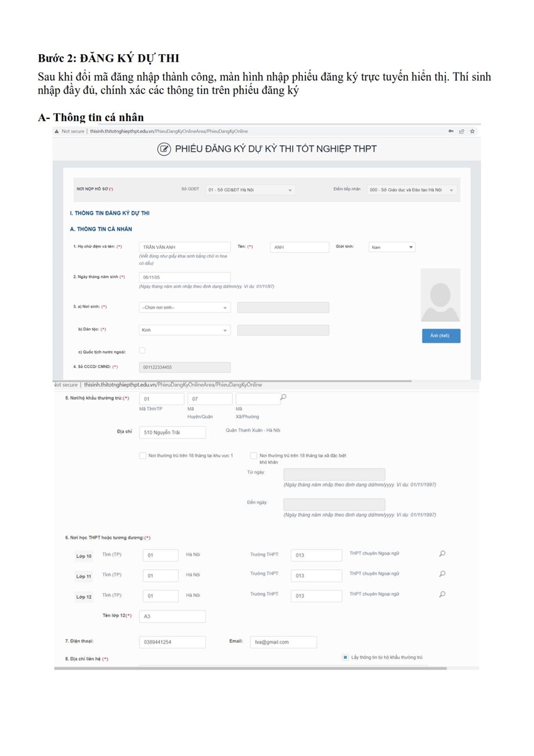The height and width of the screenshot is (756, 534).
Task: Click the password key icon in address bar
Action: click(451, 131)
